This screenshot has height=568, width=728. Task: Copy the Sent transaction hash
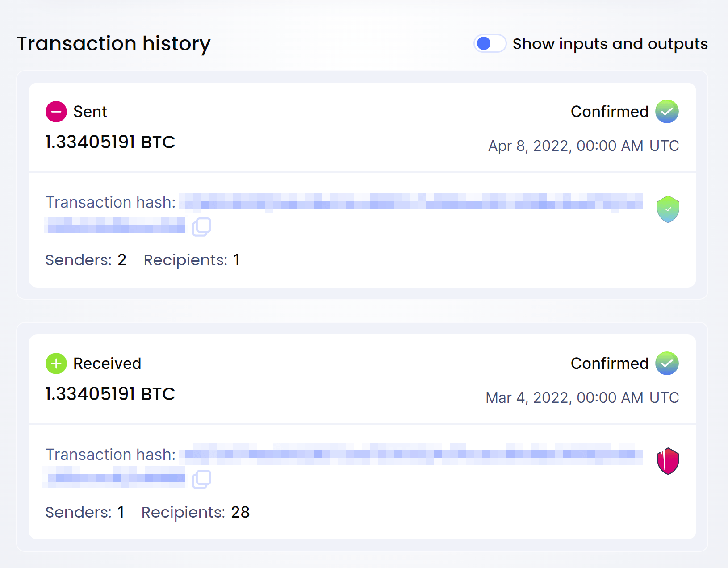[x=201, y=227]
